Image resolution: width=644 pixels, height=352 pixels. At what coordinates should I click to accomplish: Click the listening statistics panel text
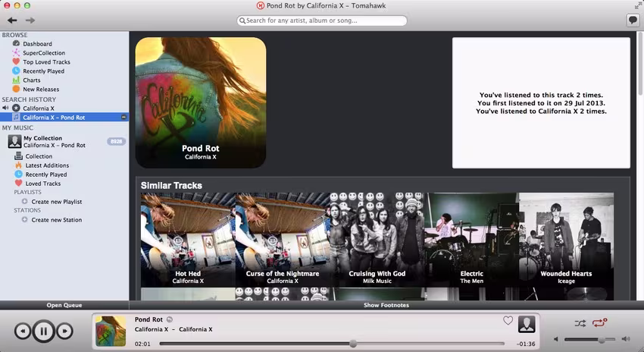coord(541,103)
